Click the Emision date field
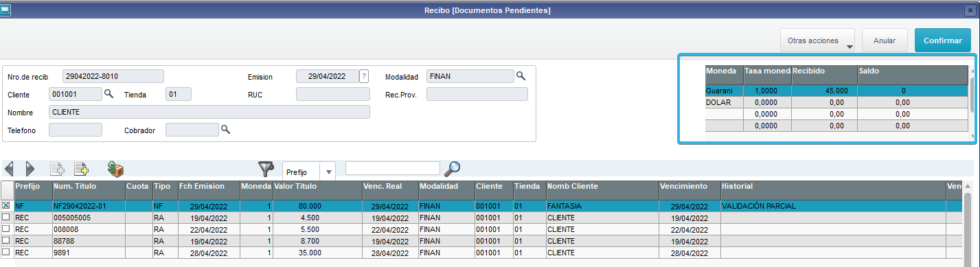 click(x=328, y=76)
